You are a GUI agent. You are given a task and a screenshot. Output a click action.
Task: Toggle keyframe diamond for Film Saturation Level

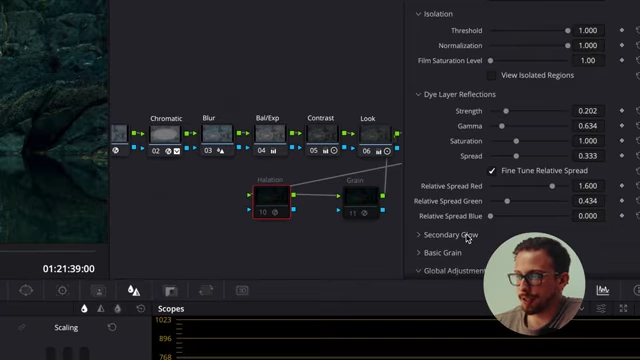pyautogui.click(x=622, y=60)
